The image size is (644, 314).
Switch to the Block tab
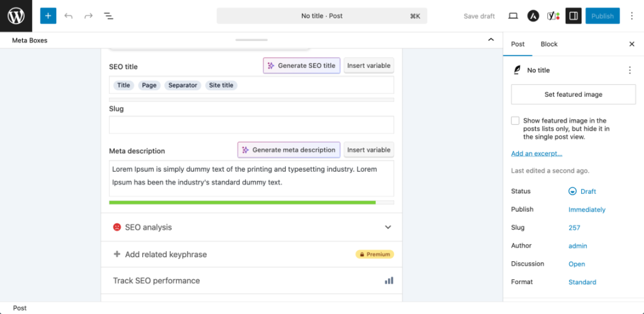click(549, 44)
